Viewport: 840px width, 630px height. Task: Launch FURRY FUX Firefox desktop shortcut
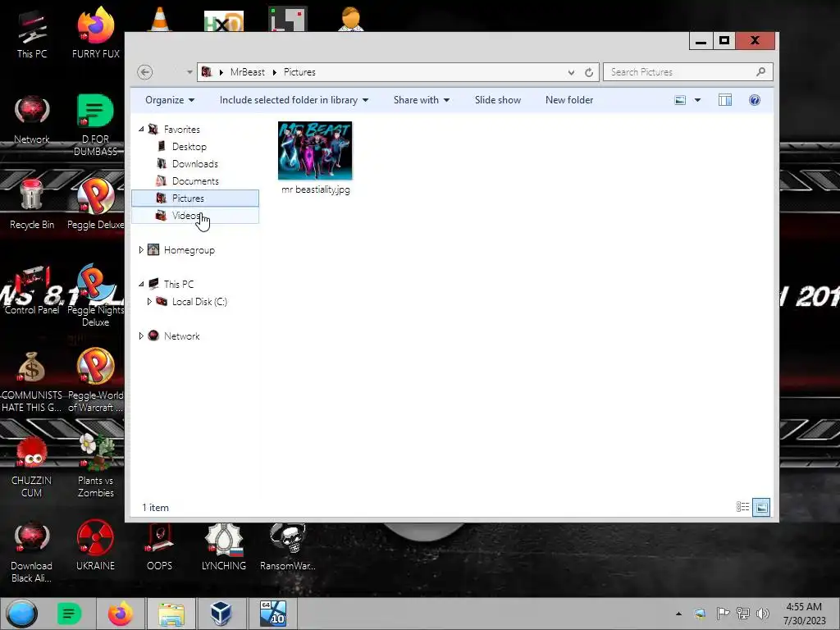[x=95, y=33]
